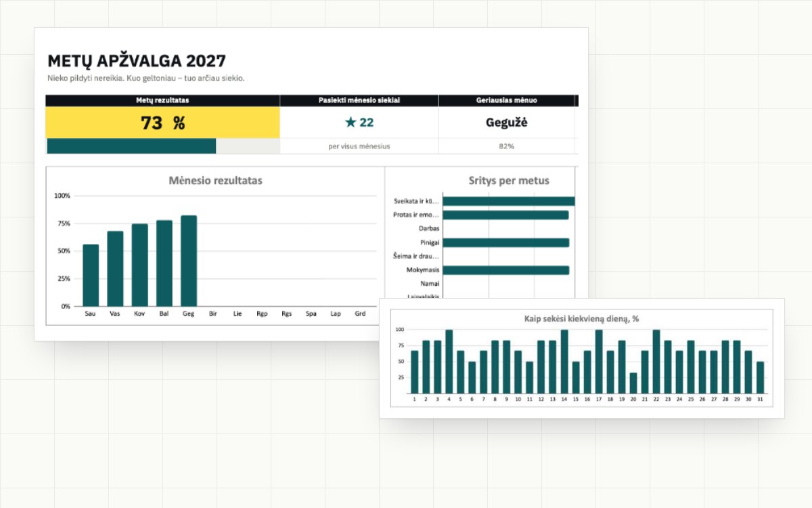Click the day 31 bar in the daily chart
The height and width of the screenshot is (508, 812).
tap(760, 377)
